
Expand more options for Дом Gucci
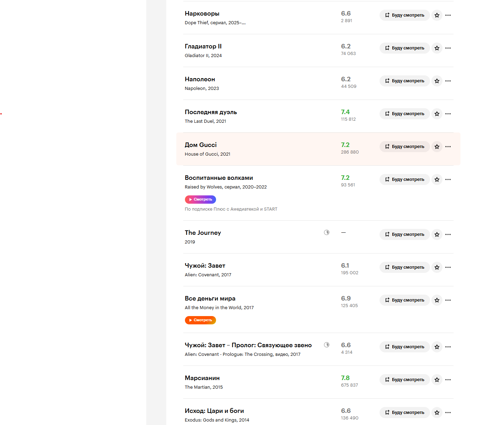(448, 147)
